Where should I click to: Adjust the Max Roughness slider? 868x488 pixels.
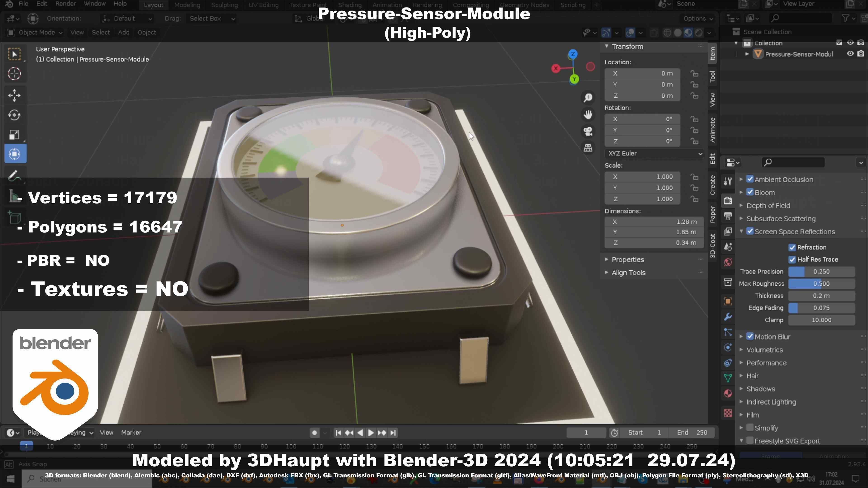coord(821,284)
